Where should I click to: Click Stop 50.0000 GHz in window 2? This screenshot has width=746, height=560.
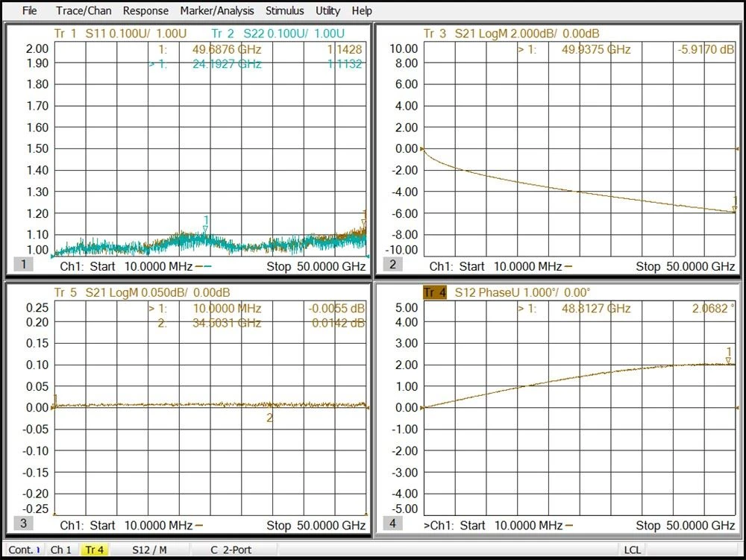pos(685,266)
